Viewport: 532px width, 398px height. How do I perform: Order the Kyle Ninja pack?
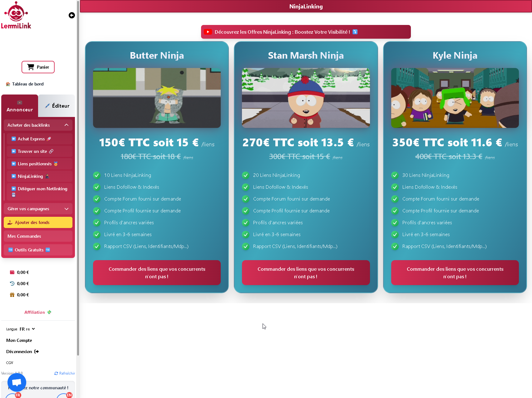click(455, 273)
